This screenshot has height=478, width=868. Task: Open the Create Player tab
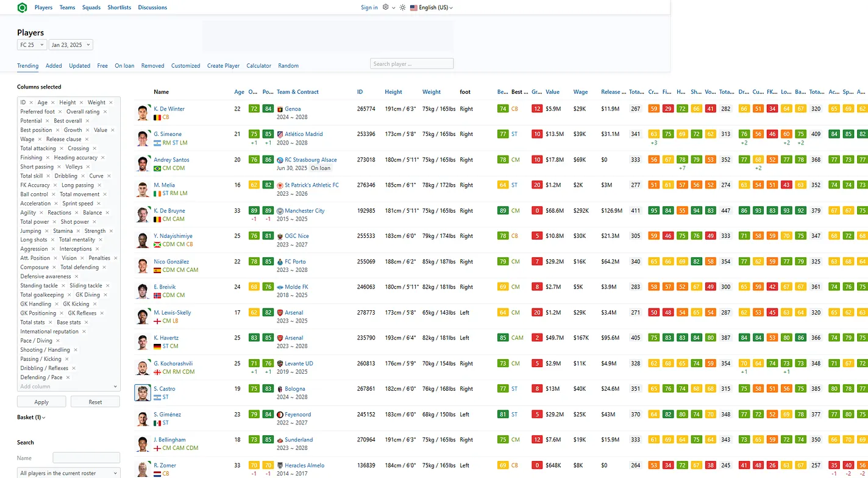coord(223,66)
